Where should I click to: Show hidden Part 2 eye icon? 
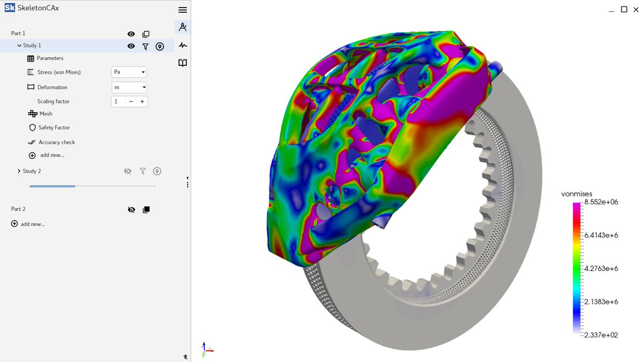pos(131,210)
